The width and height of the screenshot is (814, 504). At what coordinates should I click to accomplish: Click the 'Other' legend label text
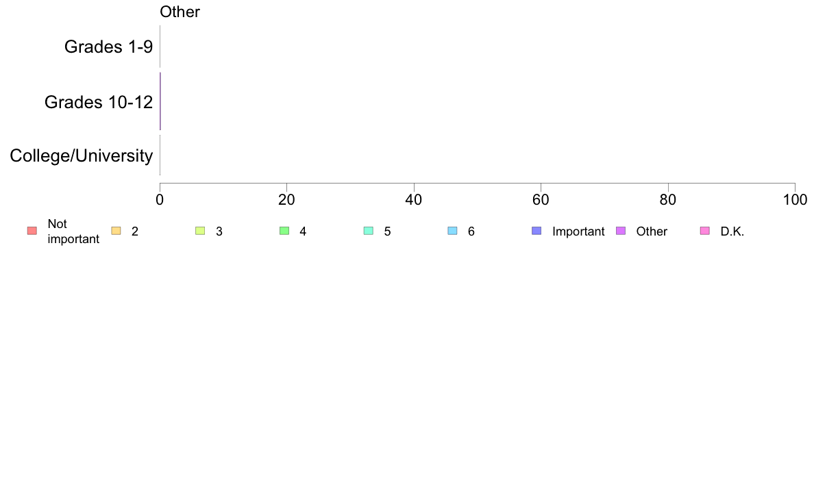tap(652, 231)
